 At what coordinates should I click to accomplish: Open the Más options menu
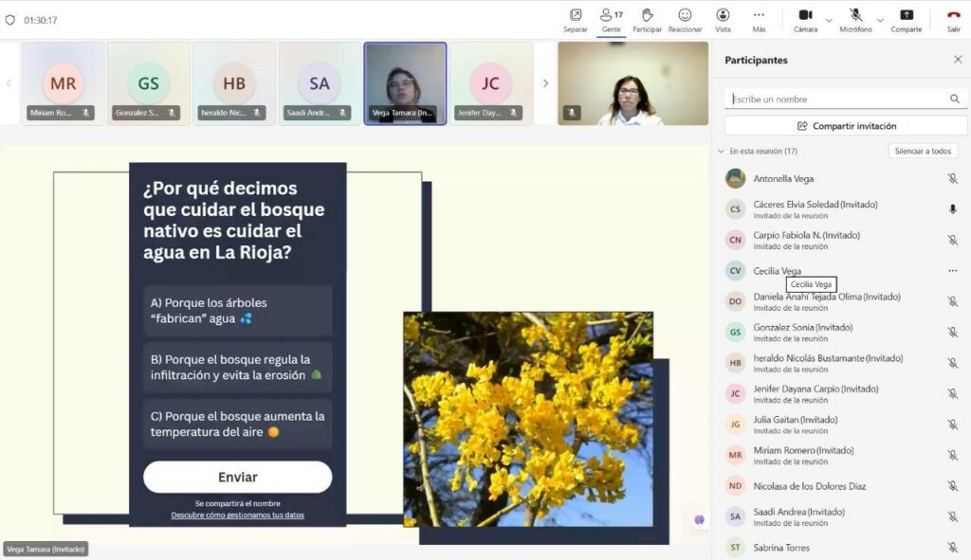click(x=759, y=16)
